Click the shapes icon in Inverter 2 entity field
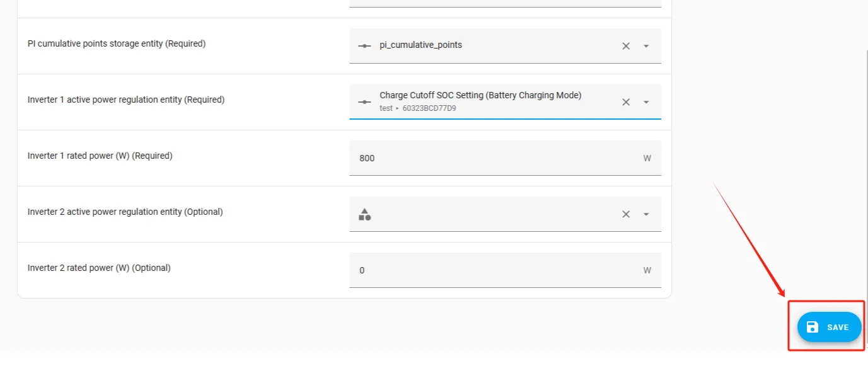The image size is (868, 366). click(364, 214)
